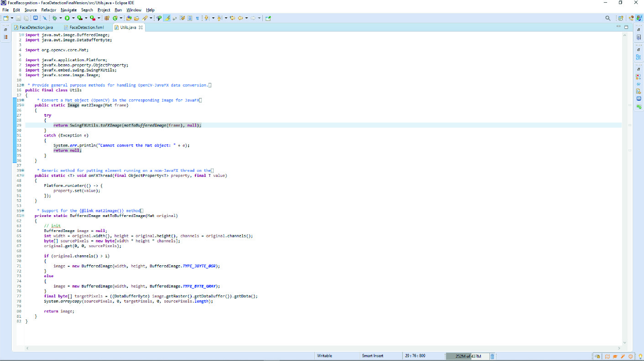Collapse imports fold at line 1
The image size is (644, 361).
pyautogui.click(x=23, y=35)
